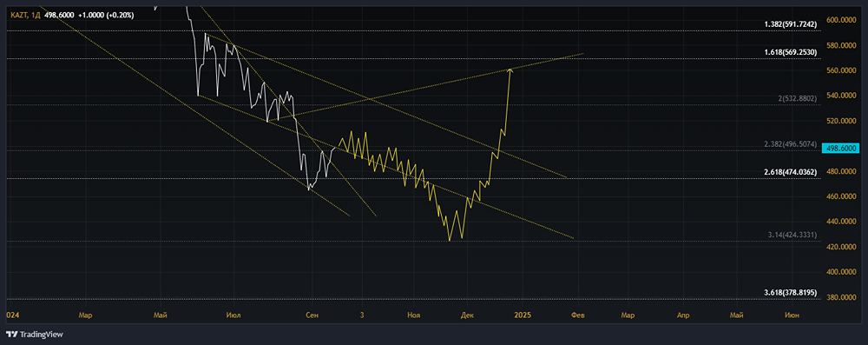
Task: Click the 400.0000 price axis label
Action: coord(841,272)
